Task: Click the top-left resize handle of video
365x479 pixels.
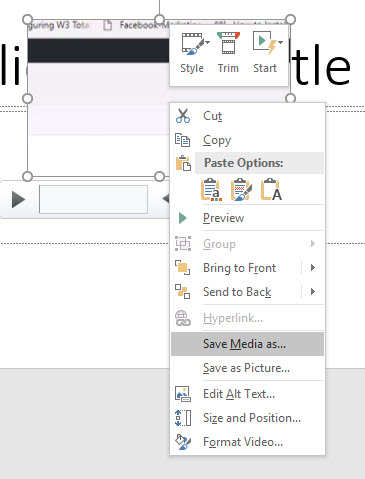Action: coord(27,19)
